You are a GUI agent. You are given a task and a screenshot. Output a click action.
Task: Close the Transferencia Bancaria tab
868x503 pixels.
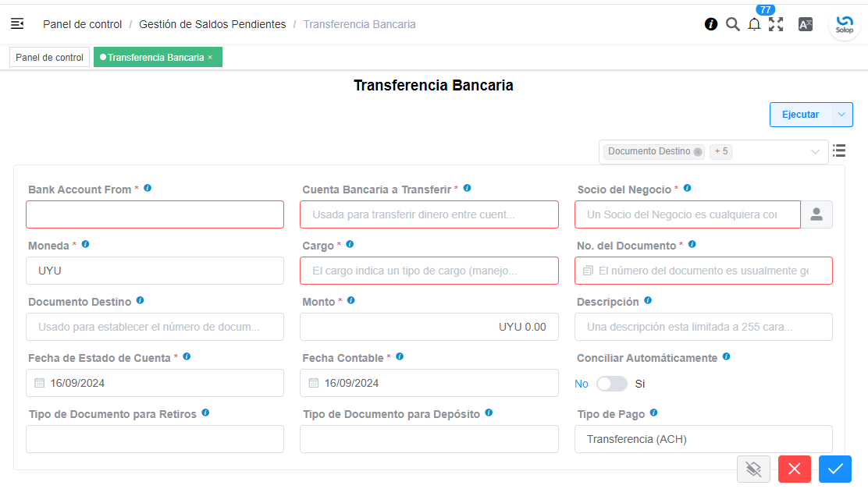click(x=210, y=58)
